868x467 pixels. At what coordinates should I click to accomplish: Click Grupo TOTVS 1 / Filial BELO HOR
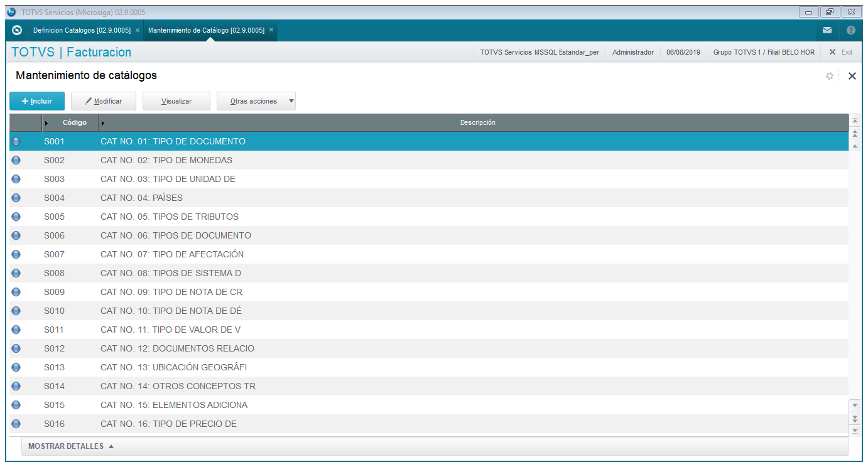[x=764, y=52]
